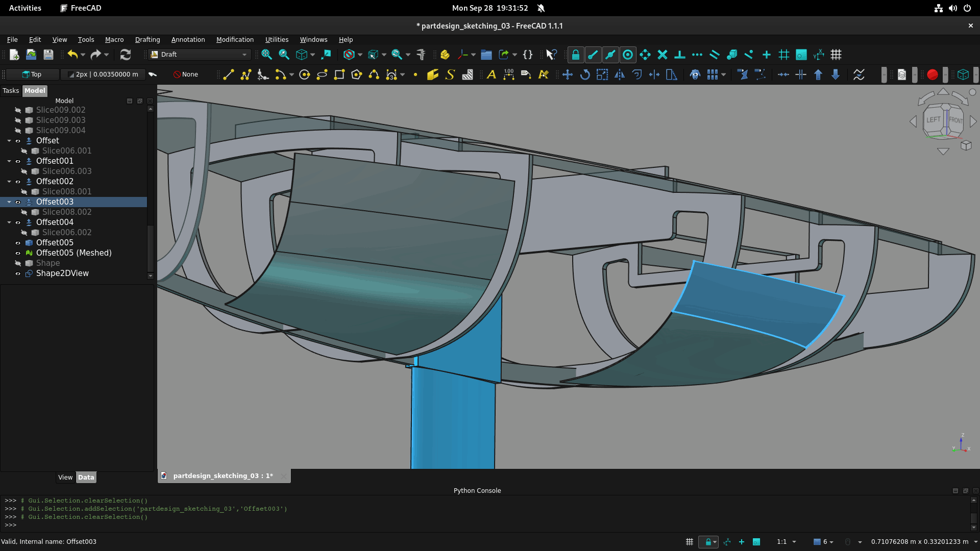Screen dimensions: 980x551
Task: Collapse the Offset002 tree node
Action: 9,182
